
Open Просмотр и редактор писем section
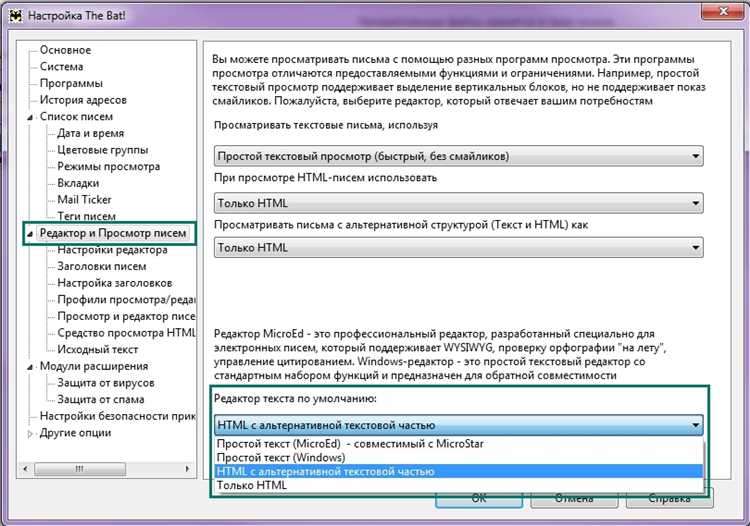(x=126, y=317)
